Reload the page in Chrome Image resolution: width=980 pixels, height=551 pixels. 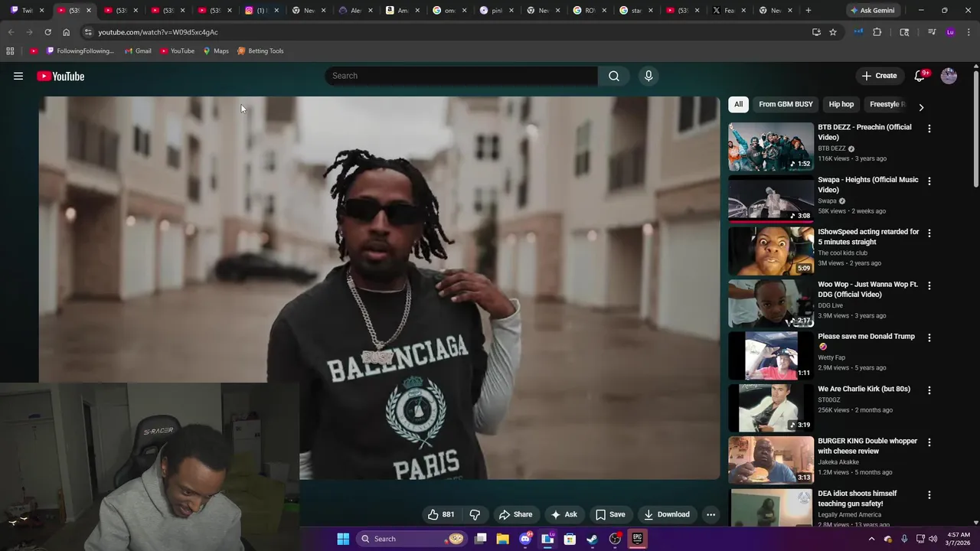coord(47,32)
